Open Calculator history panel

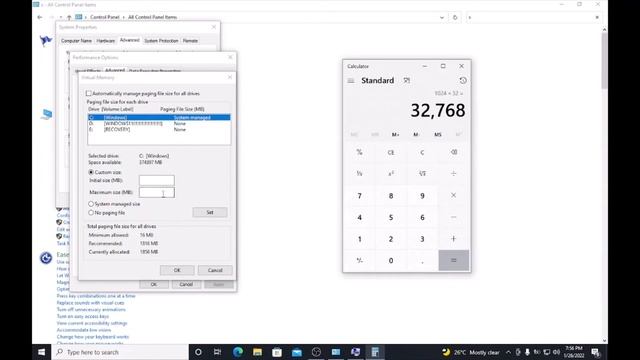[463, 80]
